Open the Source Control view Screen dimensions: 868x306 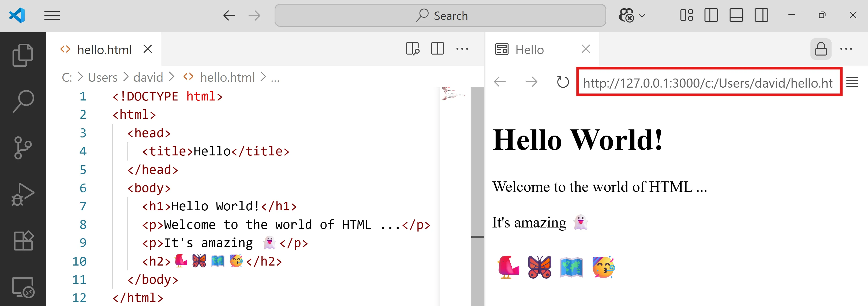click(23, 148)
